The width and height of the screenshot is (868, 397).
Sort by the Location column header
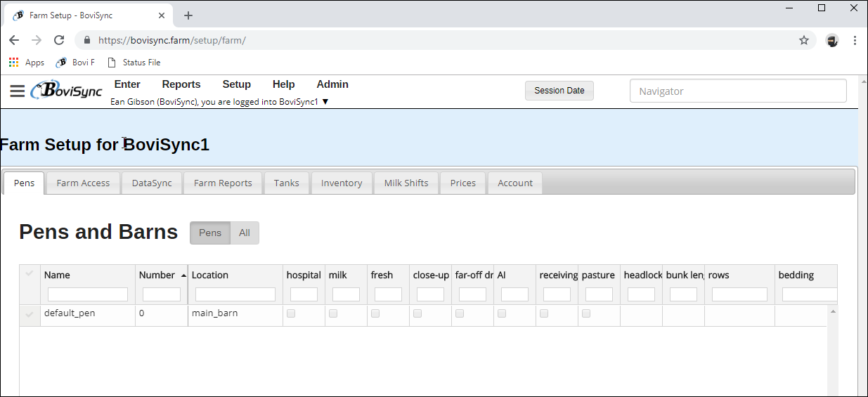235,275
